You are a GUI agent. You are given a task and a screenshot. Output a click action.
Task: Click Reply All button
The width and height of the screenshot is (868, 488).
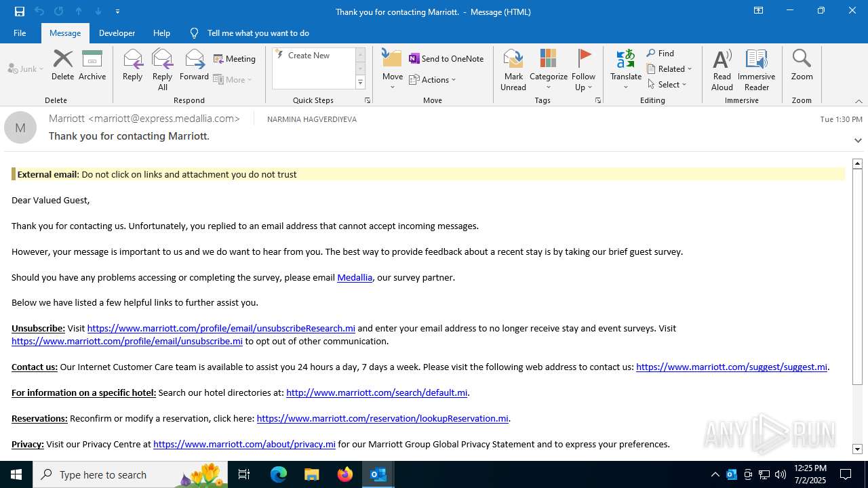tap(163, 70)
